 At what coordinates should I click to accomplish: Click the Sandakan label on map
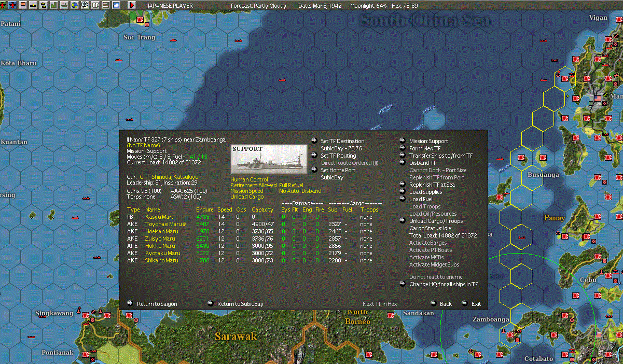pos(418,313)
